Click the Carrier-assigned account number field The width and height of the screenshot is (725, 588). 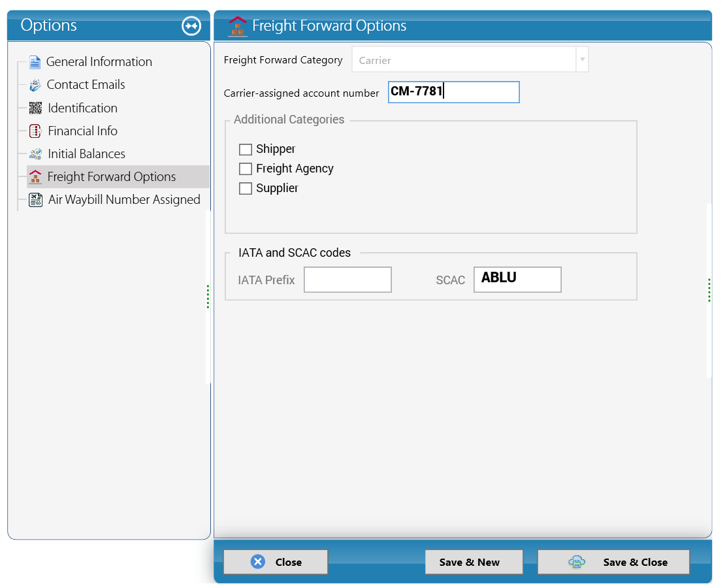pos(453,92)
